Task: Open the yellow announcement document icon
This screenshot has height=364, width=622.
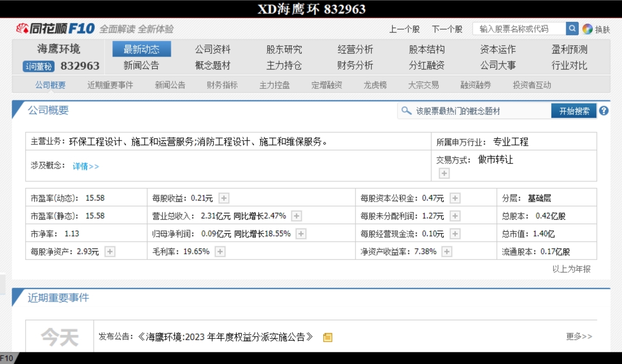Action: pyautogui.click(x=327, y=337)
